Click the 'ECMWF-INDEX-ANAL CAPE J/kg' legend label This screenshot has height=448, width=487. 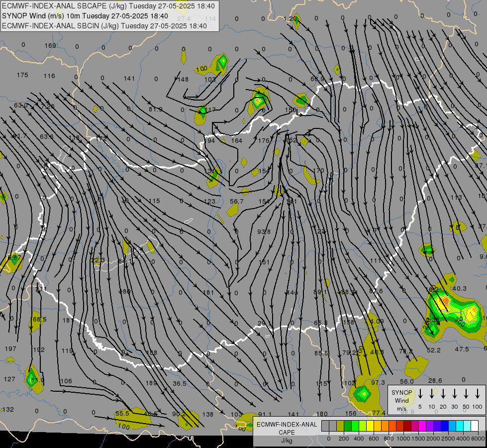pos(287,432)
